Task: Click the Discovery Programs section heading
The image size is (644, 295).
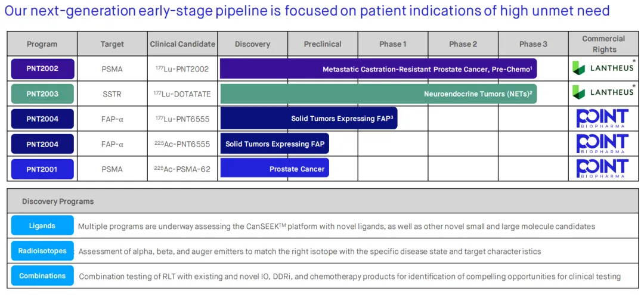Action: 58,201
